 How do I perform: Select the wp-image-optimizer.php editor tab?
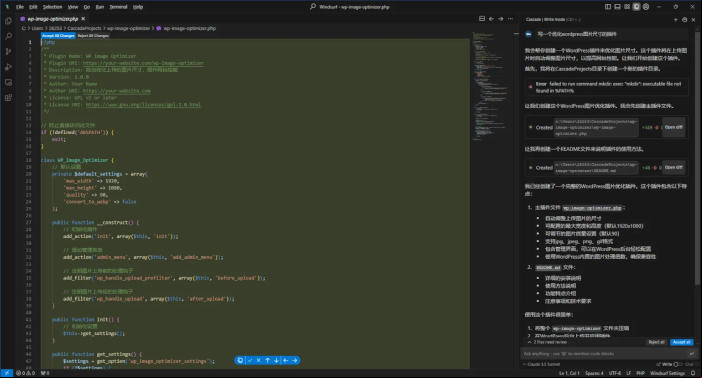(x=52, y=19)
